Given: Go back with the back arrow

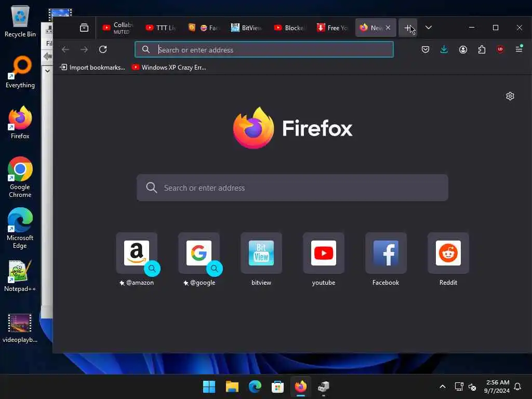Looking at the screenshot, I should tap(65, 49).
